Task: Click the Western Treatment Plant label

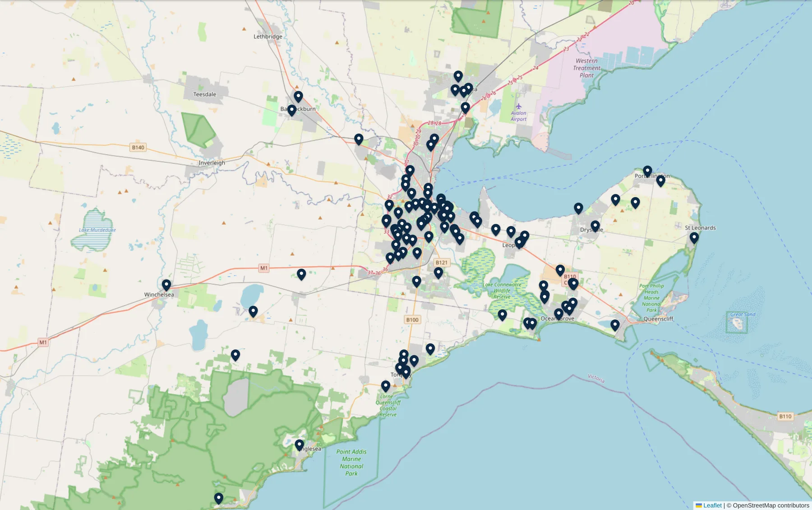Action: [586, 68]
